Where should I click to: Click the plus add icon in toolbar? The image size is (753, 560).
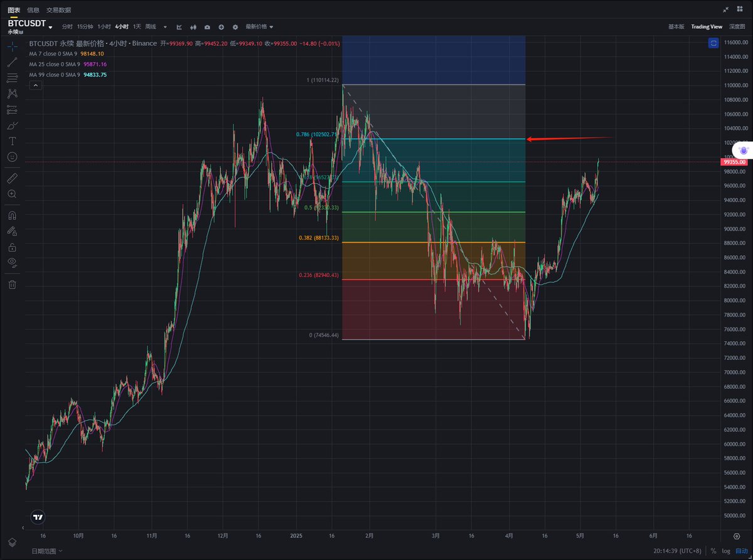pyautogui.click(x=221, y=27)
